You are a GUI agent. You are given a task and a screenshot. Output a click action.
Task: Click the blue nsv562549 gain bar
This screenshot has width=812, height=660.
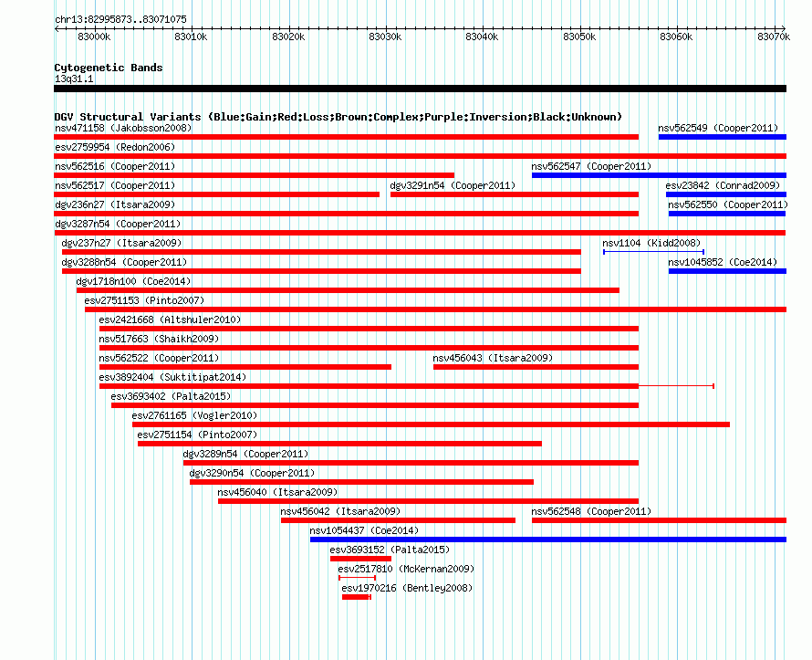pyautogui.click(x=723, y=137)
